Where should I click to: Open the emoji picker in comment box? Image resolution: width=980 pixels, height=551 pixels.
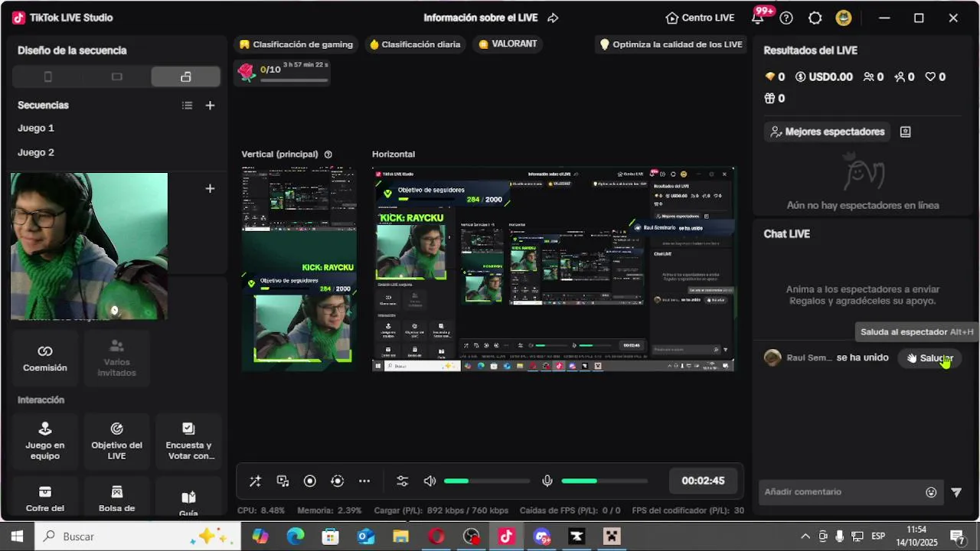tap(931, 492)
